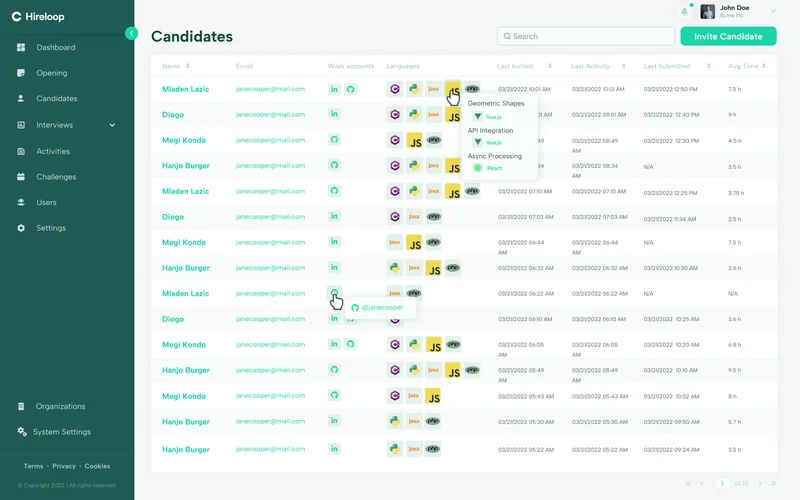Click the PHP language icon in first row
The height and width of the screenshot is (500, 800).
pos(472,89)
